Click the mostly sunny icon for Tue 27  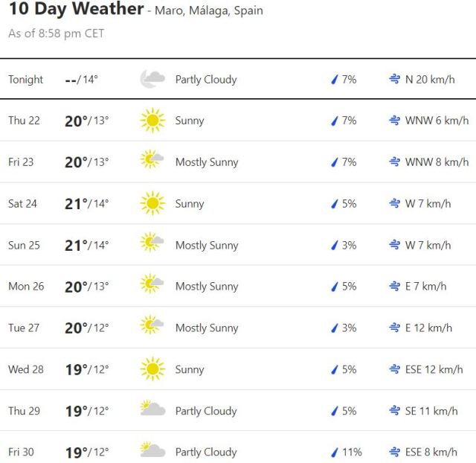click(152, 328)
